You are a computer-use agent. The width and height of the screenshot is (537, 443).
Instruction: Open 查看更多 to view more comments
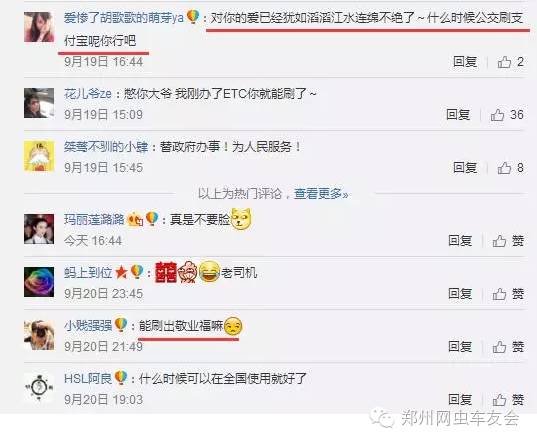321,194
